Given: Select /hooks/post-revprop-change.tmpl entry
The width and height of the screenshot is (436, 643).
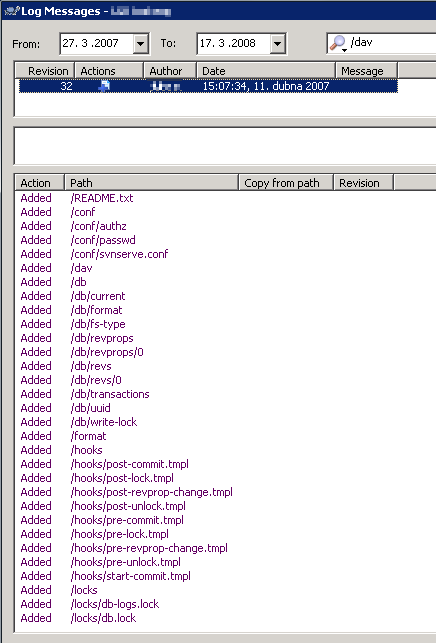Looking at the screenshot, I should 151,492.
